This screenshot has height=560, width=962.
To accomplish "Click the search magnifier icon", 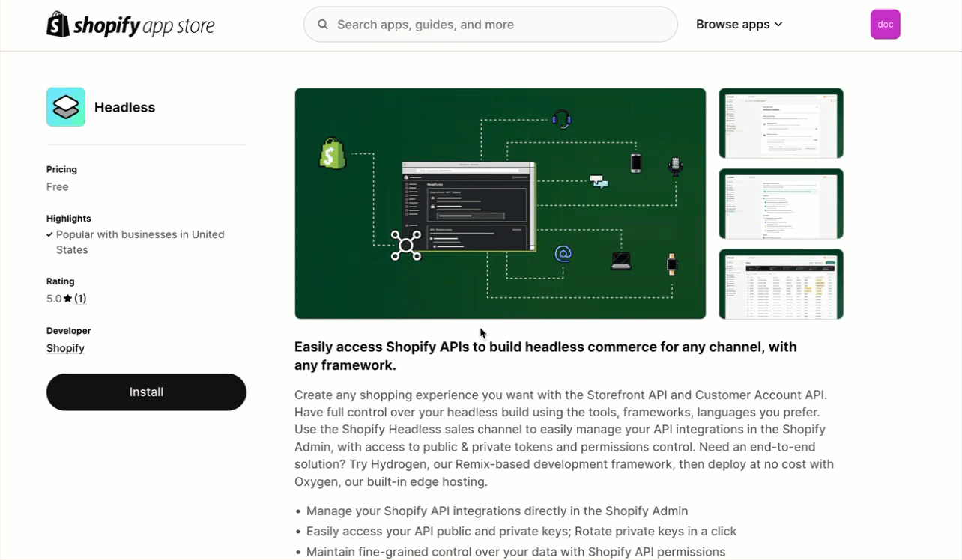I will click(323, 25).
